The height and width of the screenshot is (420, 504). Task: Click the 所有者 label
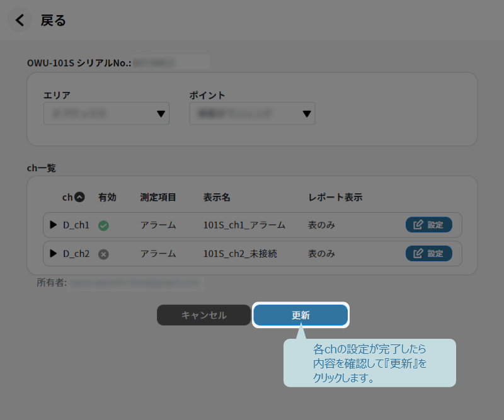tap(52, 283)
